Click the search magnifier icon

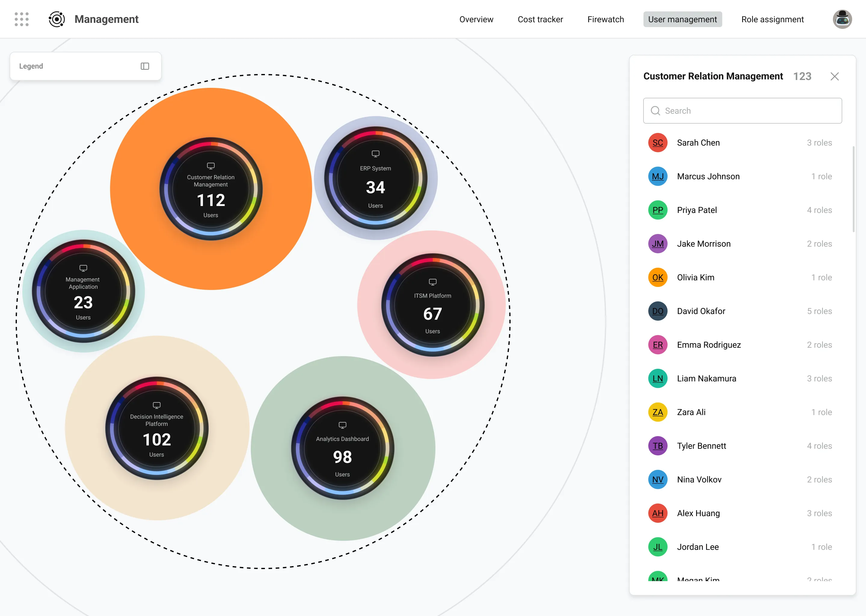[655, 110]
